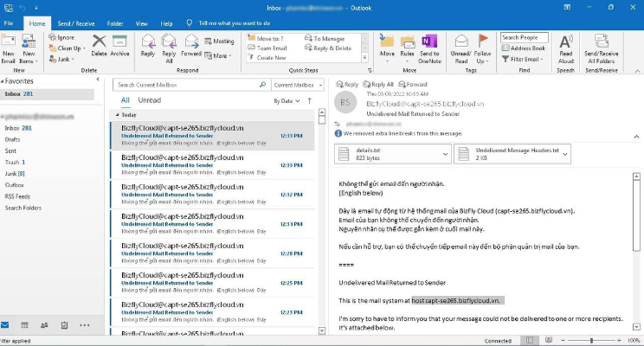Click Forward in reading pane
The width and height of the screenshot is (644, 346).
point(413,84)
